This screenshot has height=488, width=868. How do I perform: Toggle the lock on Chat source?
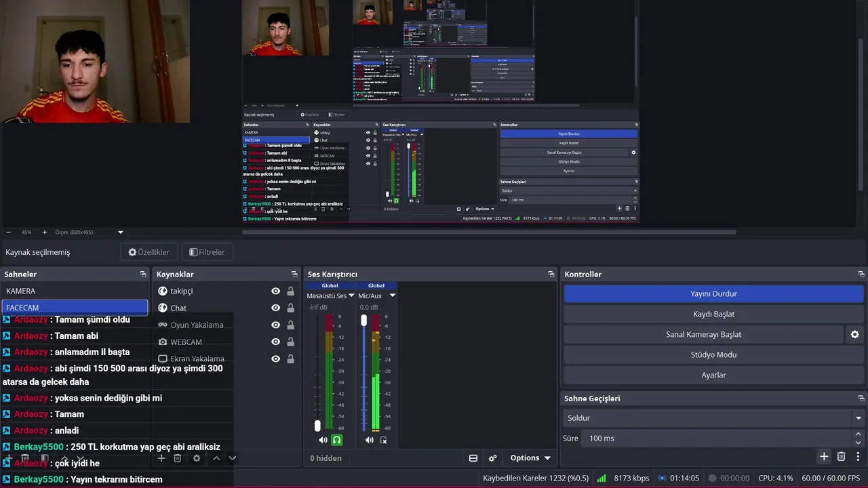290,308
